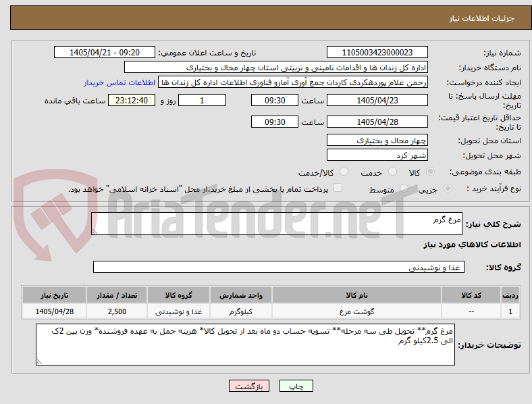Click the مرغ گرم general description textarea
Image resolution: width=532 pixels, height=404 pixels.
click(x=277, y=224)
